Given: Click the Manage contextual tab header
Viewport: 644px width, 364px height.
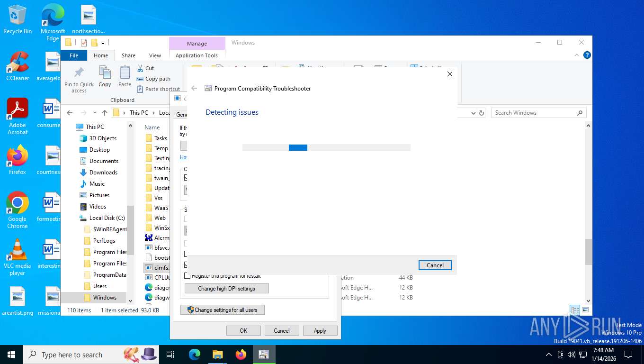Looking at the screenshot, I should coord(197,44).
